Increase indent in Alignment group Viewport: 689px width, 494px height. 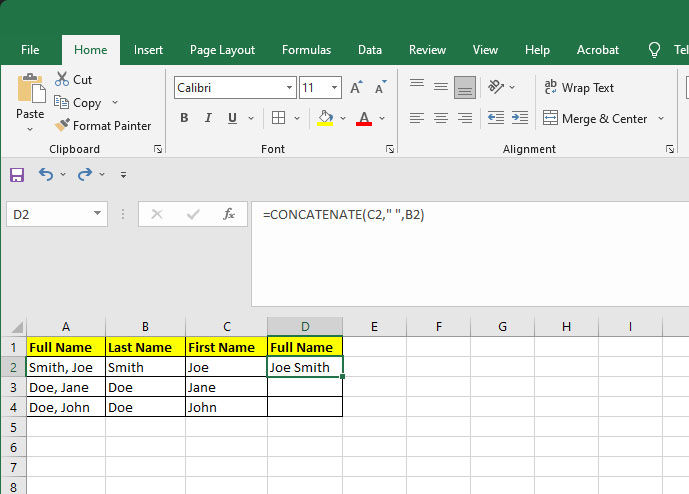pyautogui.click(x=520, y=118)
